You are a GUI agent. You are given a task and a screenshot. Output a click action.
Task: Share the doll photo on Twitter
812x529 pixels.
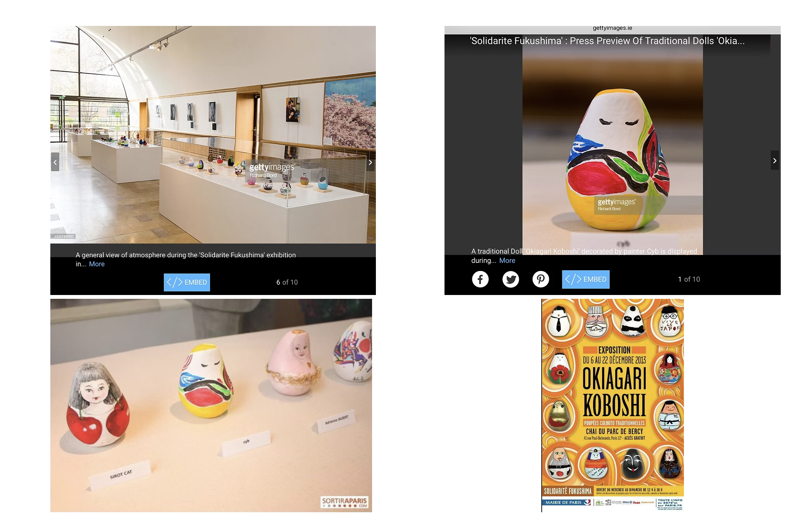click(x=510, y=279)
